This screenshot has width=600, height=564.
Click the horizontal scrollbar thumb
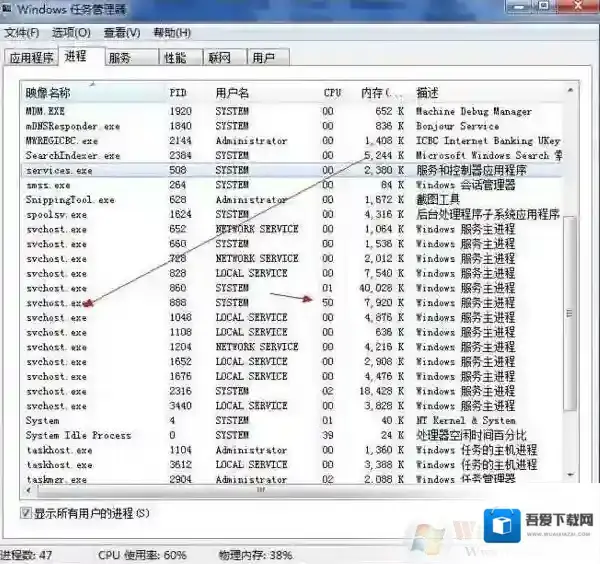point(260,490)
